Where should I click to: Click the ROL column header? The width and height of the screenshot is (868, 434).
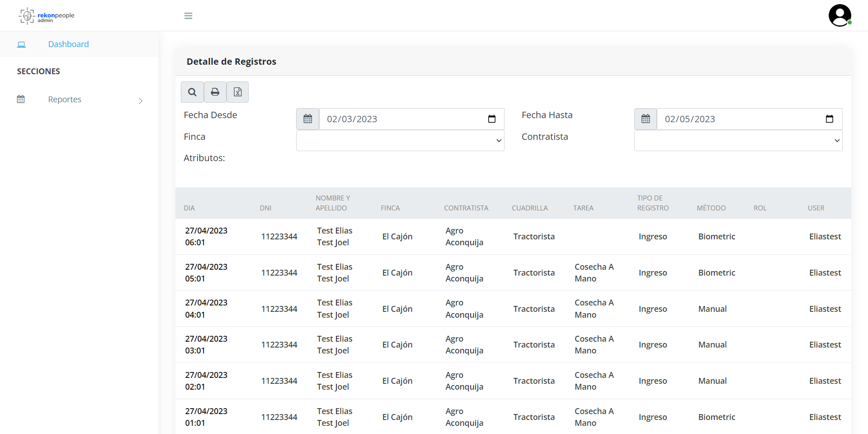[760, 208]
